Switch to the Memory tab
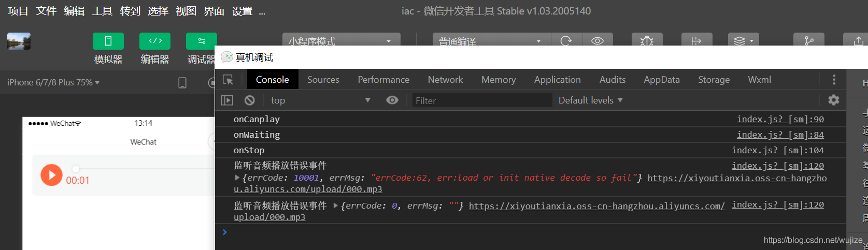The image size is (868, 250). click(499, 80)
